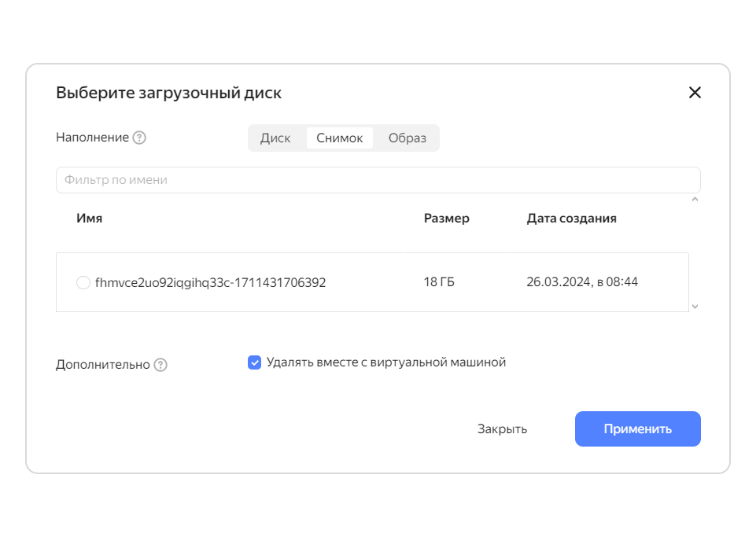Click the scroll down arrow of the list
Viewport: 756px width, 537px height.
click(x=695, y=306)
